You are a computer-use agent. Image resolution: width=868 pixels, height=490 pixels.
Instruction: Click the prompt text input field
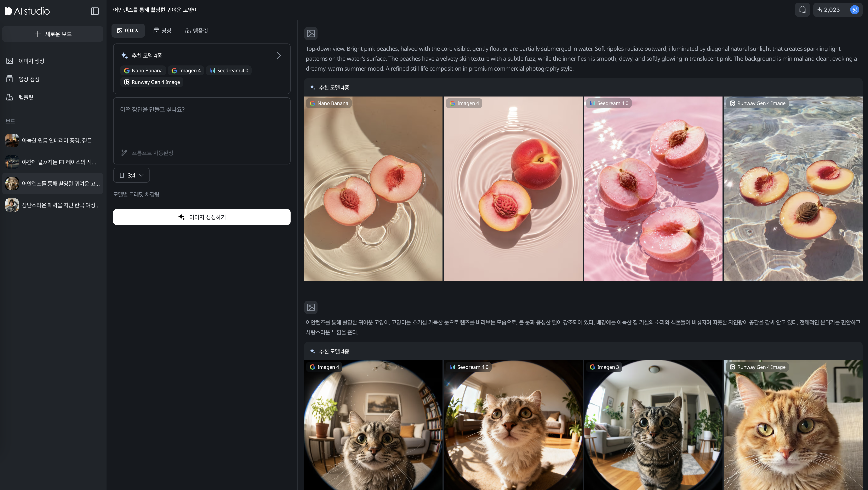coord(201,125)
